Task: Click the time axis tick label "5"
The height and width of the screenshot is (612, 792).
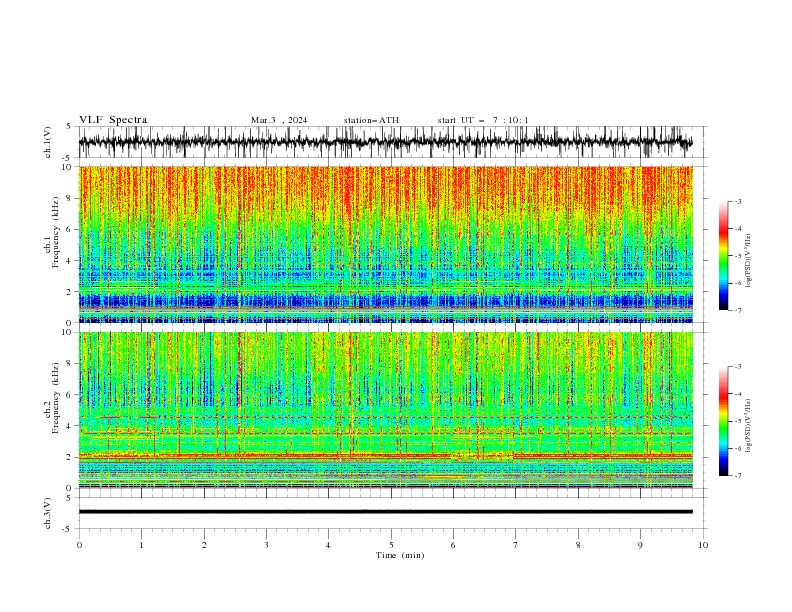Action: [x=391, y=545]
